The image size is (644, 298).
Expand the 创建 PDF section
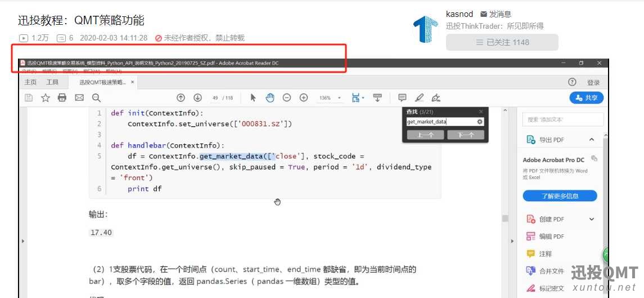[x=592, y=219]
